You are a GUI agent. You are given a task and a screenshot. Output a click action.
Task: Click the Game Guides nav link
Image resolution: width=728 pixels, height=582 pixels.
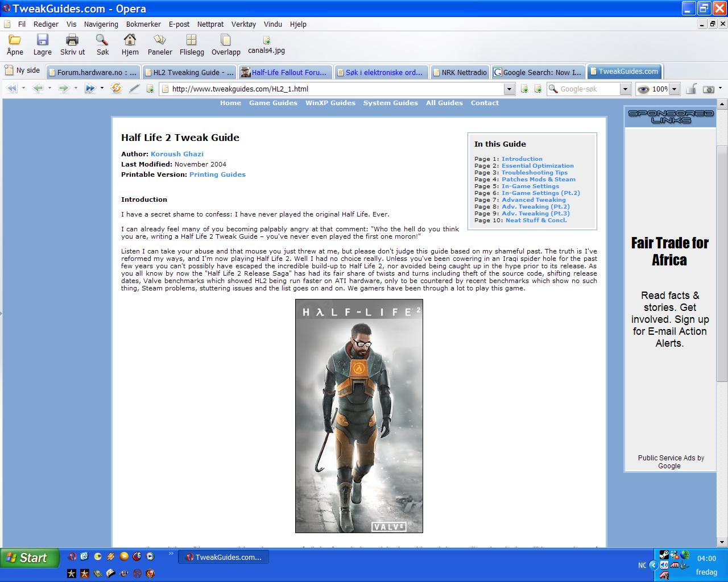(273, 103)
